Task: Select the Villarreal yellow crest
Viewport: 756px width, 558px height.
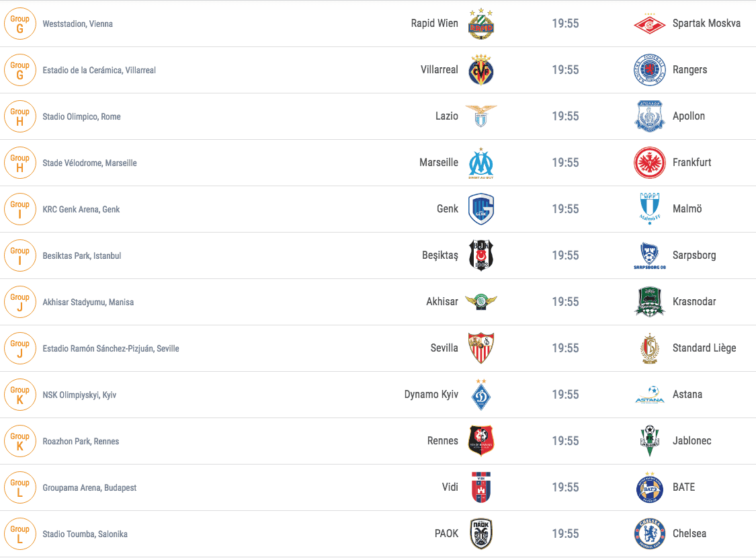Action: (x=480, y=70)
